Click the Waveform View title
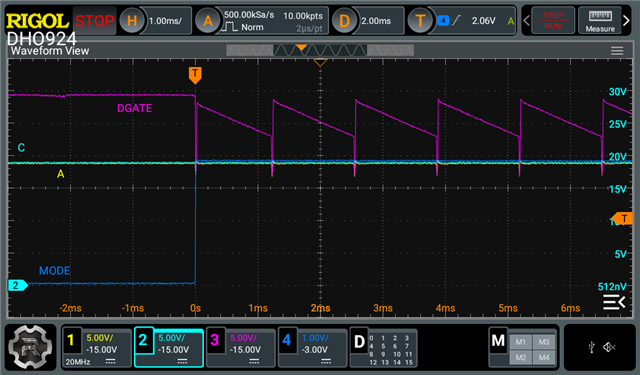This screenshot has width=640, height=375. tap(50, 51)
